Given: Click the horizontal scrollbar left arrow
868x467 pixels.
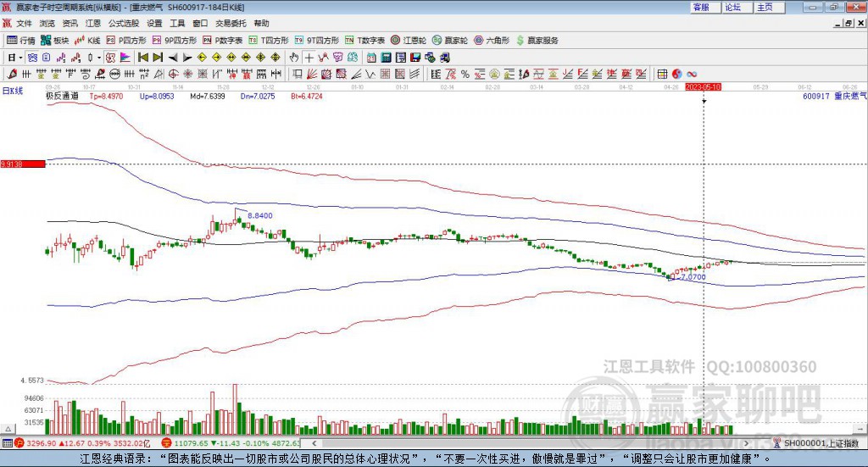Looking at the screenshot, I should [x=314, y=443].
